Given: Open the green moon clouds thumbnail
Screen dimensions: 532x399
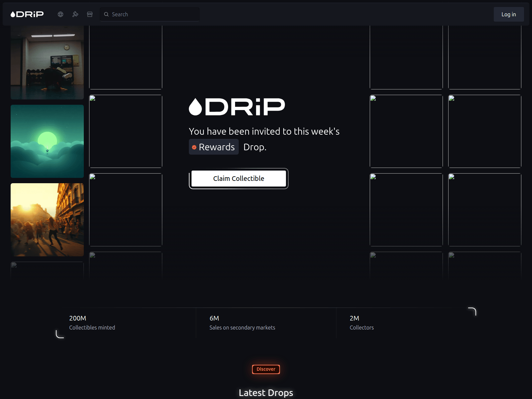Looking at the screenshot, I should (x=47, y=141).
